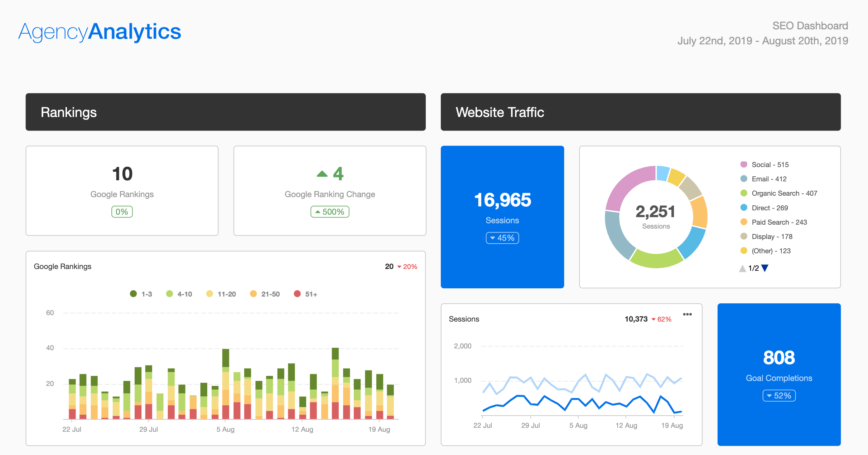Viewport: 868px width, 455px height.
Task: Click the 45% sessions decrease badge
Action: click(502, 238)
